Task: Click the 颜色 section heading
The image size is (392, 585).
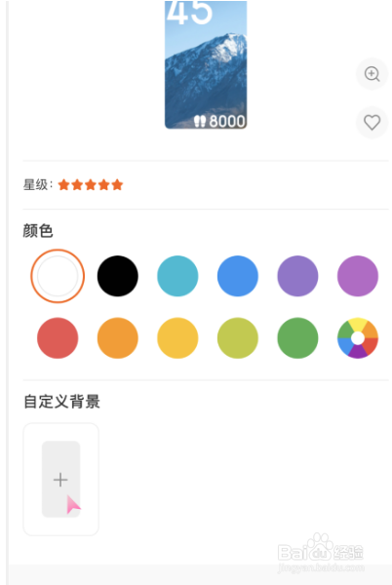Action: point(38,230)
